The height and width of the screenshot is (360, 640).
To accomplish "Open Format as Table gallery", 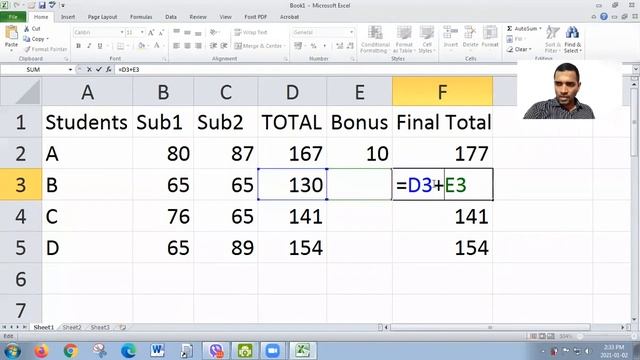I will pyautogui.click(x=404, y=39).
